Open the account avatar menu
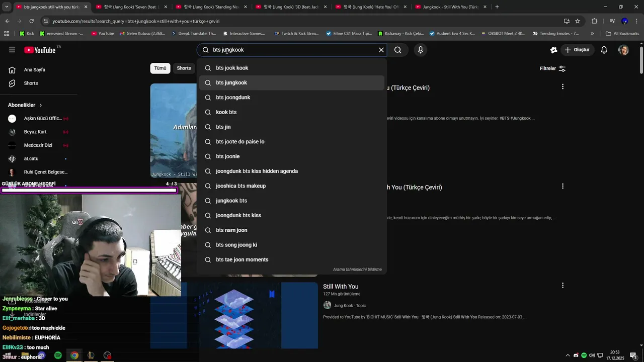644x362 pixels. (623, 50)
